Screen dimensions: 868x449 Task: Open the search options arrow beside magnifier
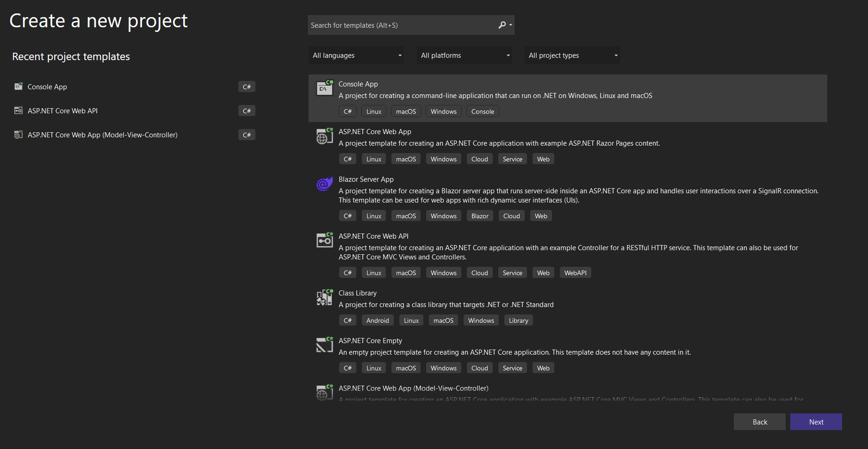pos(511,25)
